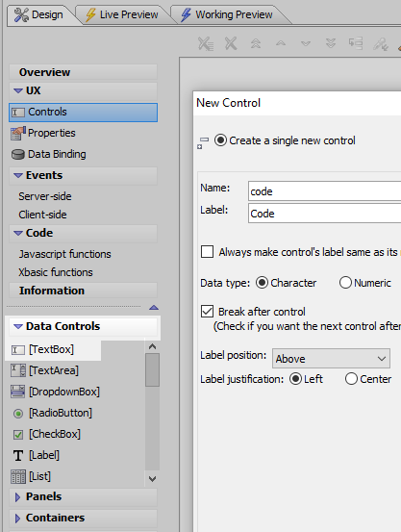Screen dimensions: 401x532
Task: Click the move-to-top double arrow icon
Action: coord(256,43)
